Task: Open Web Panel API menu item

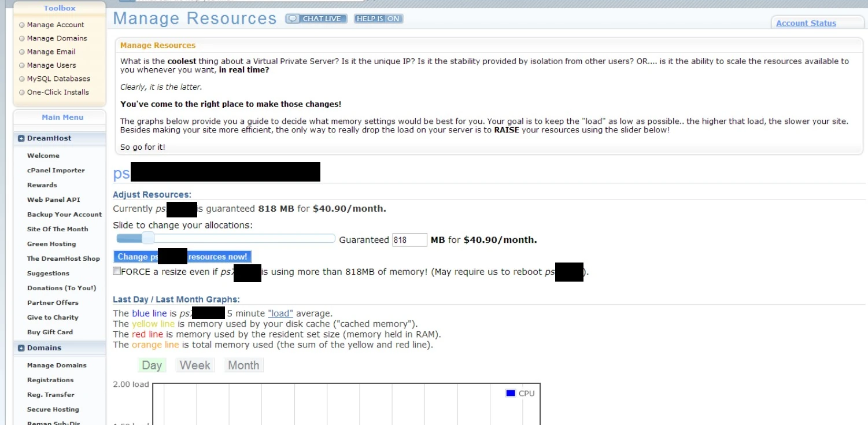Action: click(54, 199)
